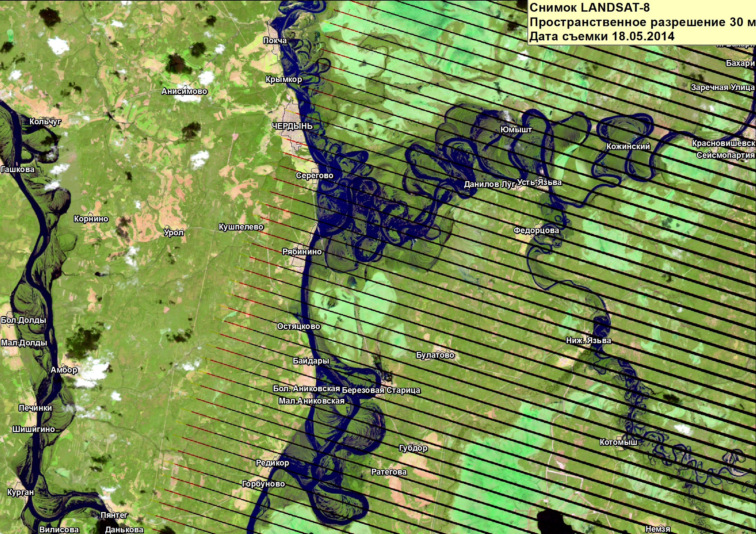
Task: Click the Вилисова label
Action: (x=59, y=530)
